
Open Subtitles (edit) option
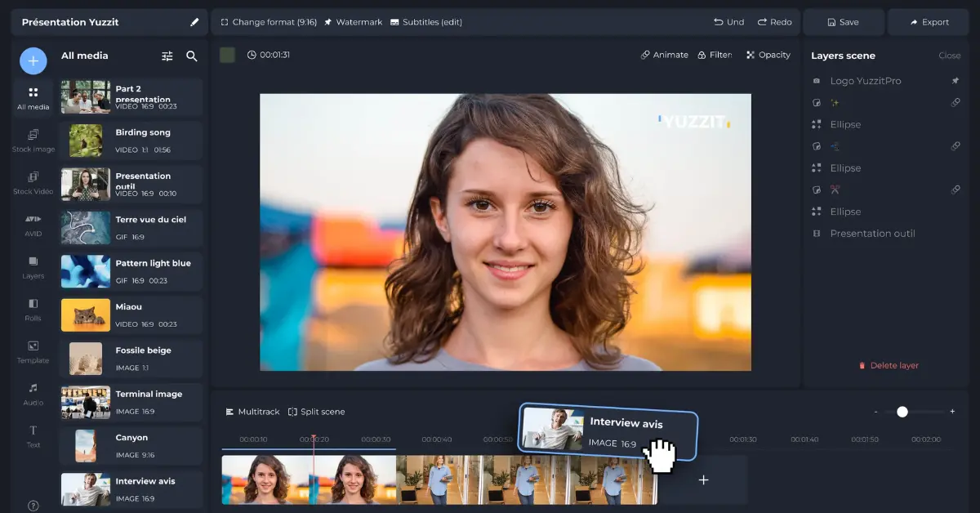point(426,22)
